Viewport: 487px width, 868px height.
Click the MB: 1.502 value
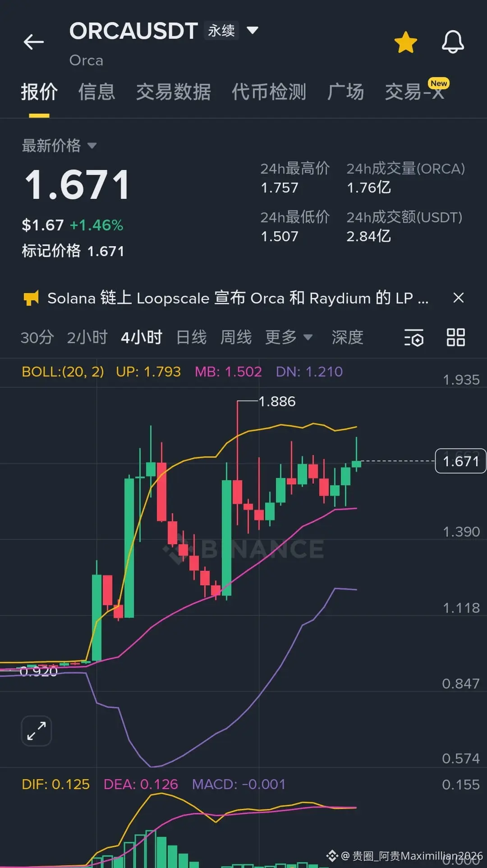tap(228, 372)
